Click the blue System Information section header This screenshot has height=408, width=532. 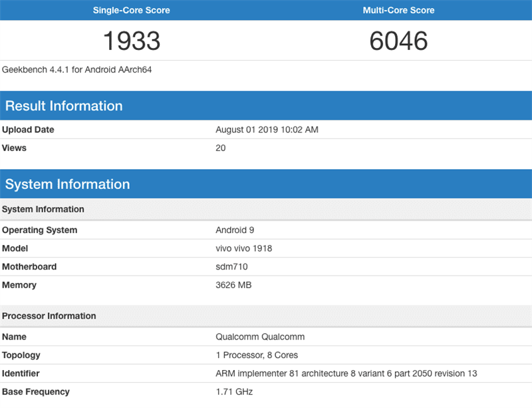pyautogui.click(x=67, y=184)
